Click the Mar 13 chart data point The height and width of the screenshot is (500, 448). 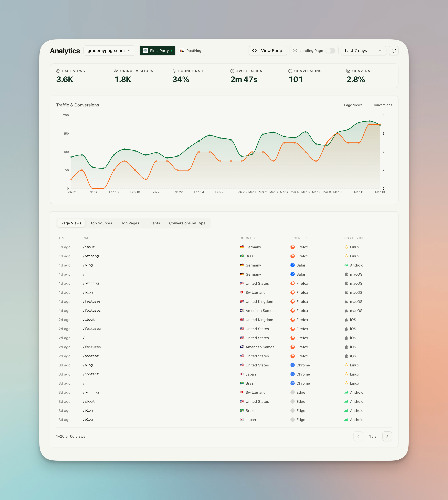pyautogui.click(x=380, y=125)
